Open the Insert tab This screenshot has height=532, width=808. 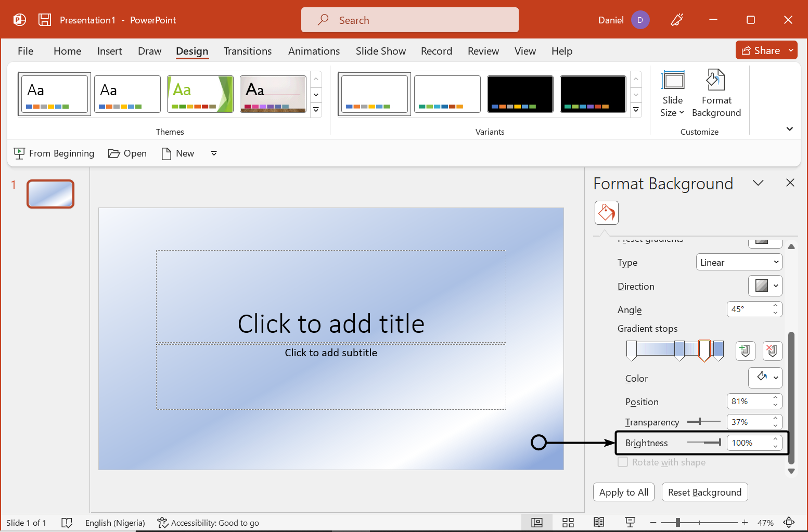click(109, 51)
